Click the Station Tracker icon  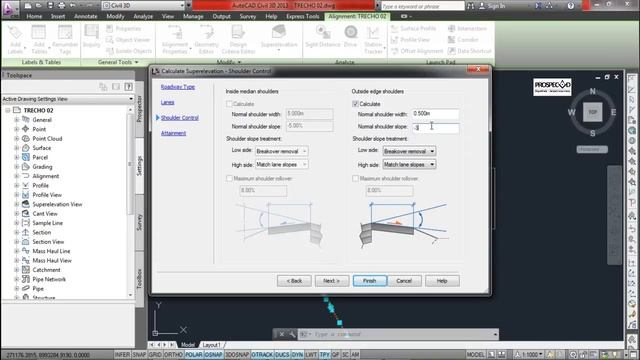click(x=373, y=39)
